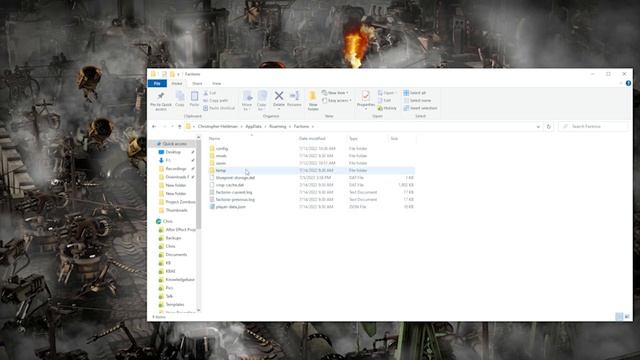
Task: Open Recordings in the navigation pane
Action: [x=176, y=169]
